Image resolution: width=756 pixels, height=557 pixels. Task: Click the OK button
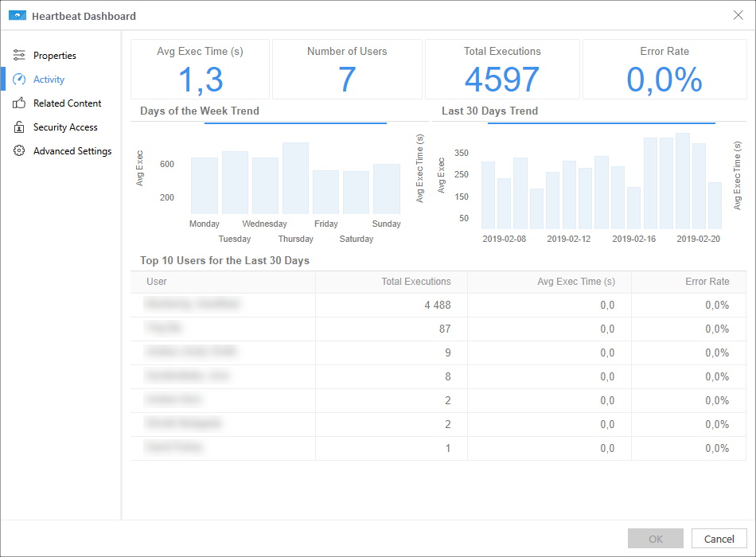point(655,539)
